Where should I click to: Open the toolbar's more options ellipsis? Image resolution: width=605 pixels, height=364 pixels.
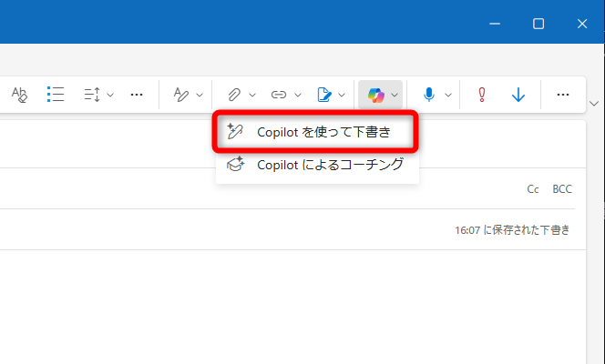pos(563,95)
